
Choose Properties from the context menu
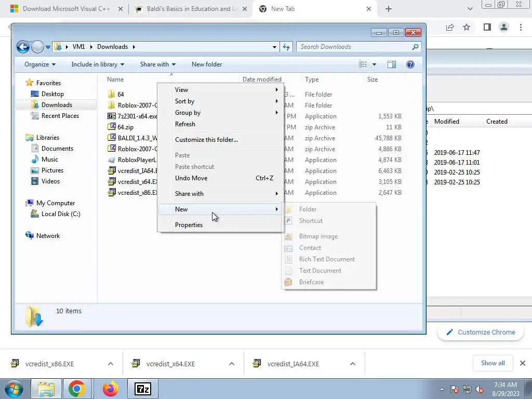coord(220,225)
